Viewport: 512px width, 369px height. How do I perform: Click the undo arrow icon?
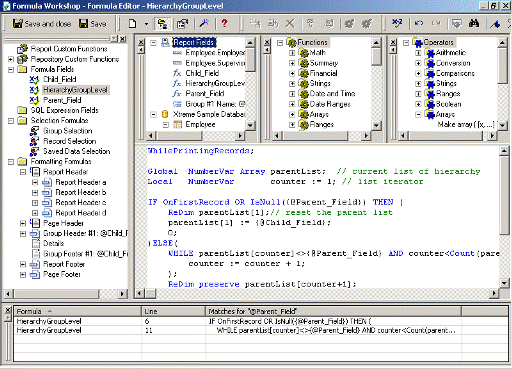419,23
